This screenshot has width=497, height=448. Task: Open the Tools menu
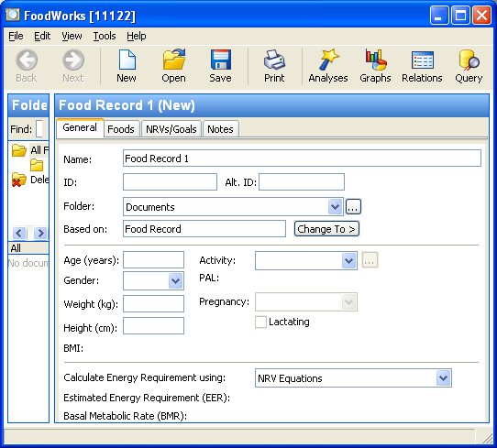105,36
